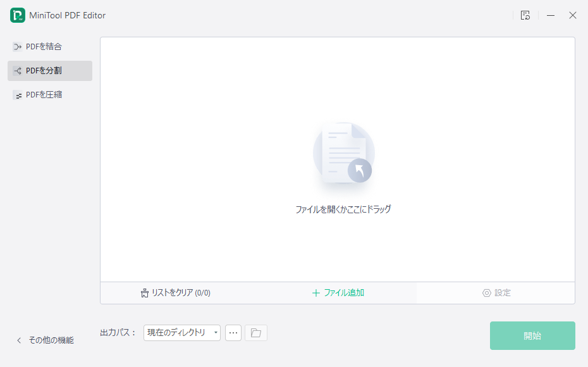Click the ファイルを開くかここにドラッグ text

pos(343,209)
